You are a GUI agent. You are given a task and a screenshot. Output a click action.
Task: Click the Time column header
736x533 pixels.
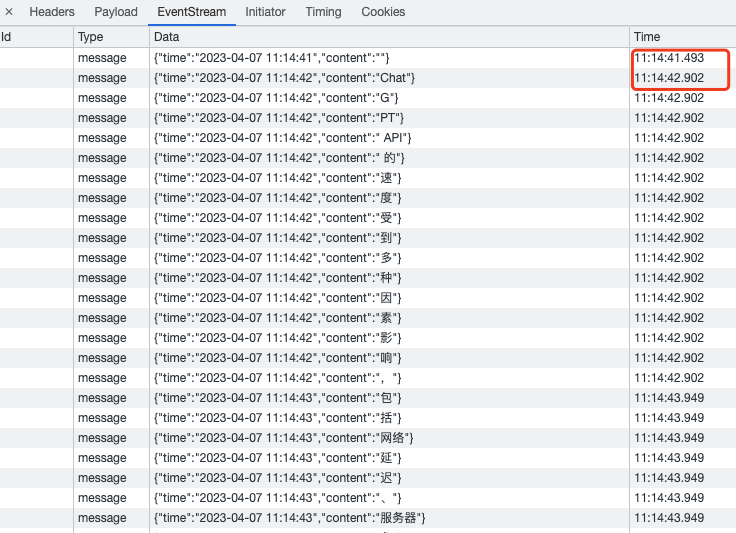[x=647, y=37]
